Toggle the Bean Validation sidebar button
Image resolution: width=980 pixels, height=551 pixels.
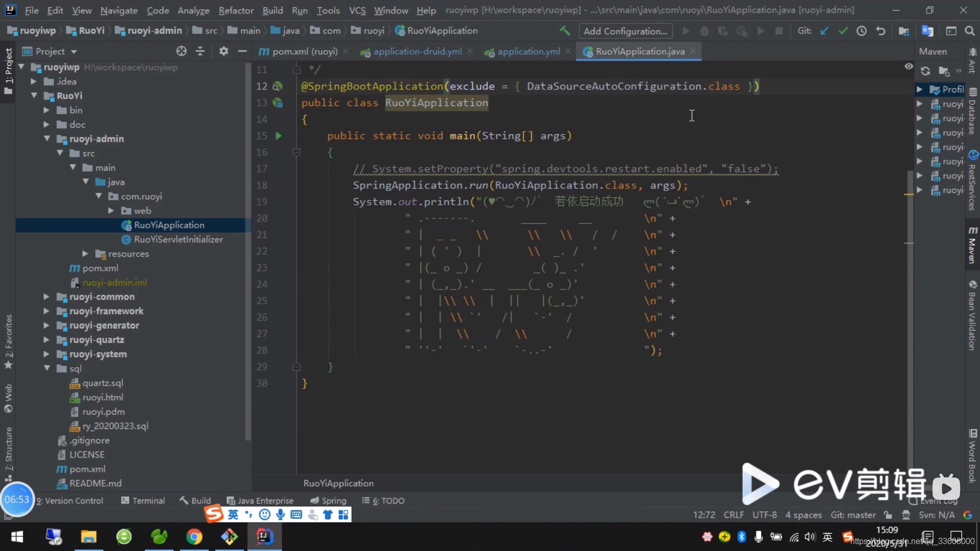[x=973, y=316]
